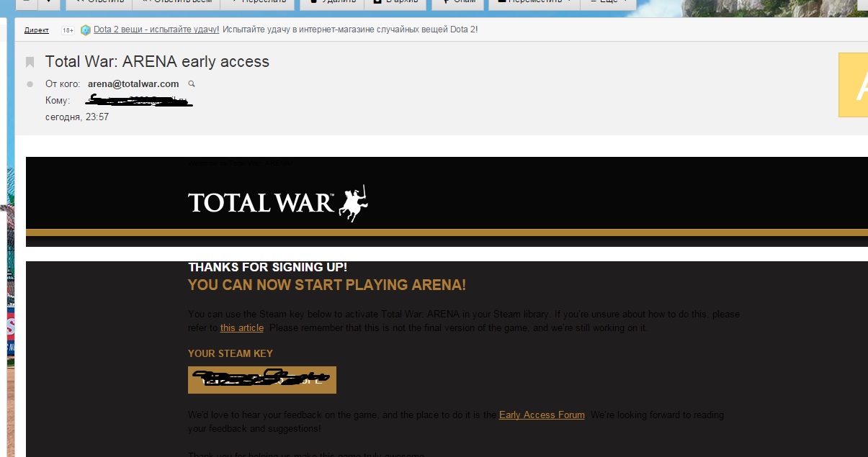The width and height of the screenshot is (868, 457).
Task: Open the 'Dota 2 вещи - испытайте удачу!' link
Action: tap(156, 30)
